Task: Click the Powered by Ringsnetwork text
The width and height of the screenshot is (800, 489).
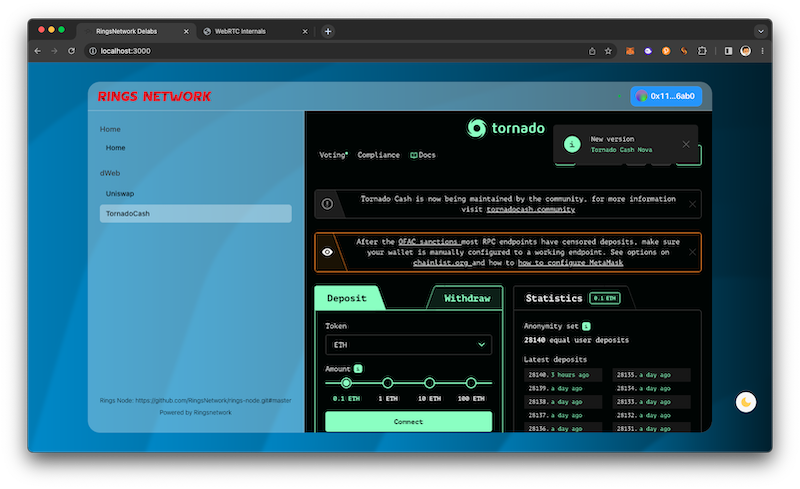Action: click(x=195, y=412)
